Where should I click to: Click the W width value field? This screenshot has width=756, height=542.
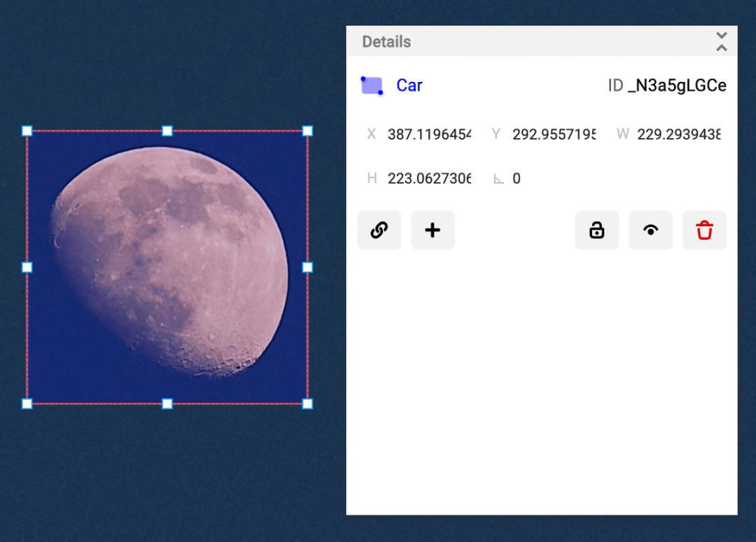680,134
